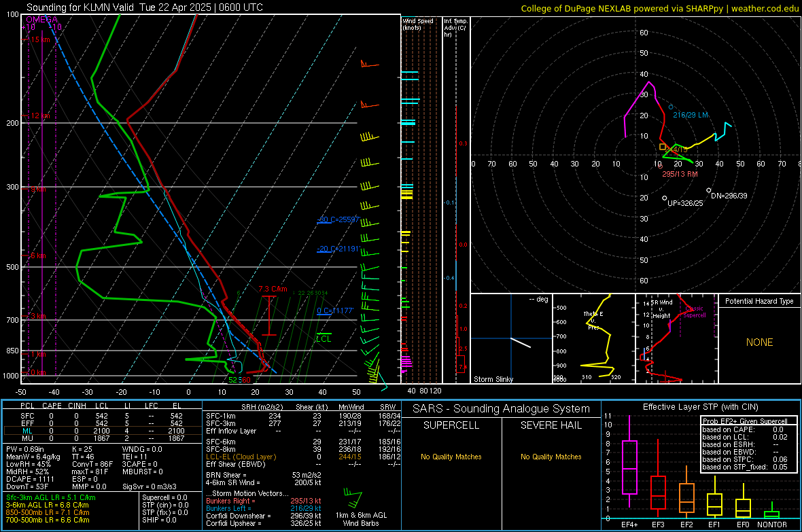Click the PW = 0.69in value
802x532 pixels.
coord(25,449)
